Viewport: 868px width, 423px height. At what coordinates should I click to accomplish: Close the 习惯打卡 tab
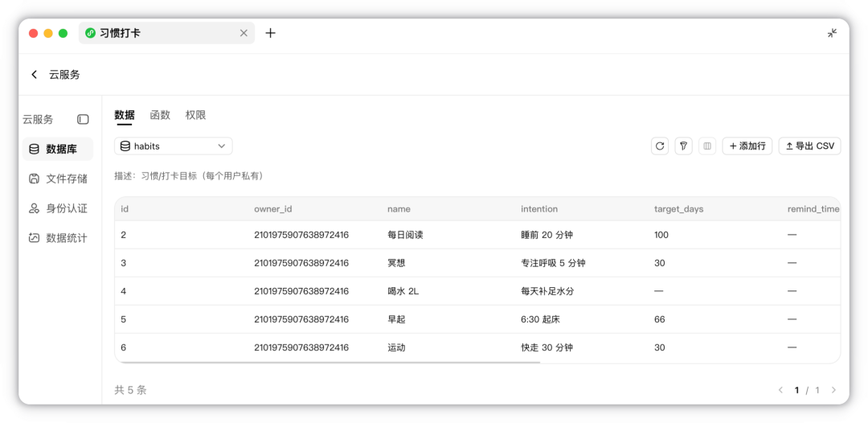[x=244, y=33]
